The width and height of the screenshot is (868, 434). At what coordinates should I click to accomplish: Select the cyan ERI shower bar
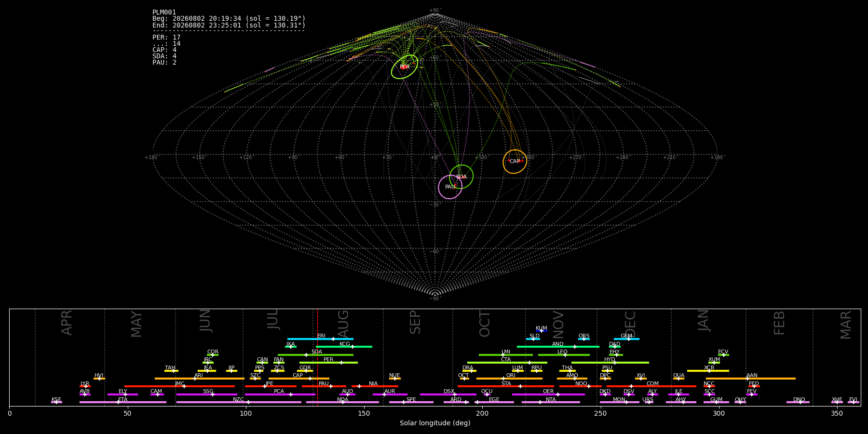pyautogui.click(x=320, y=339)
